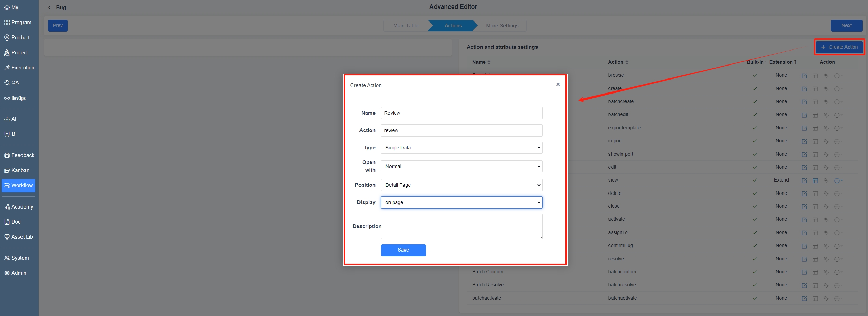Sort the table by Name column

click(x=481, y=62)
